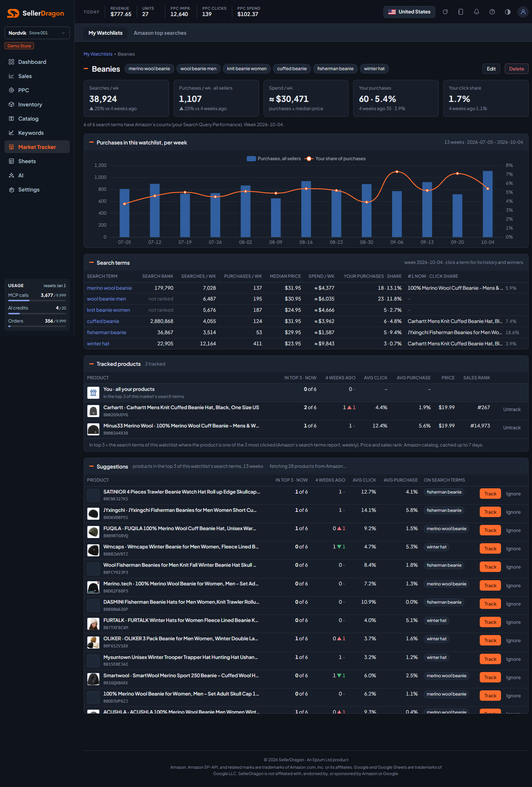
Task: Delete the Beanies watchlist
Action: click(516, 69)
